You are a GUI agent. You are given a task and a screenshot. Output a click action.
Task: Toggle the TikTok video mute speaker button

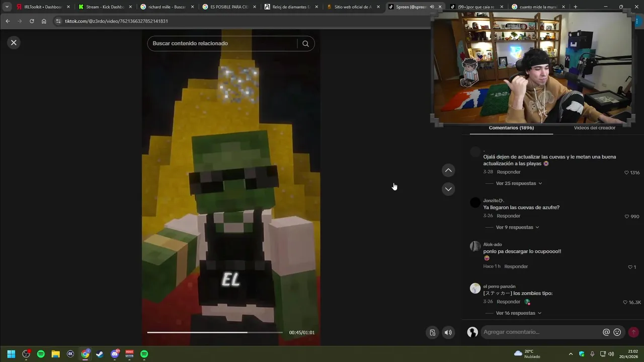pos(448,332)
